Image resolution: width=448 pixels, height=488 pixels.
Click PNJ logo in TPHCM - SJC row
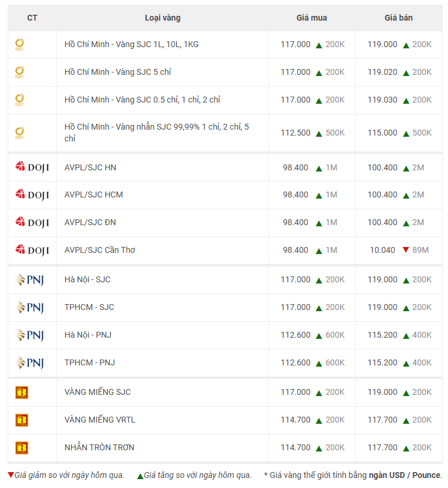[29, 308]
